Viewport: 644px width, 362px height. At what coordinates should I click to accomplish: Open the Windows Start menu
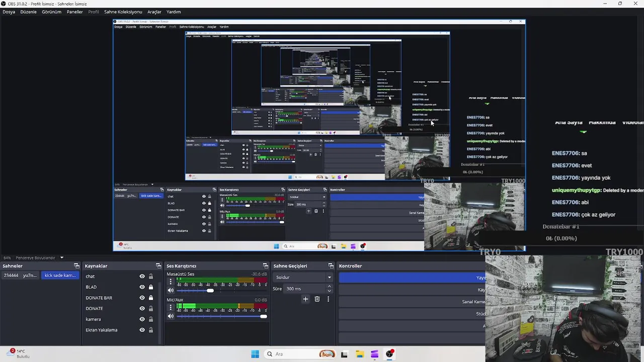tap(255, 354)
